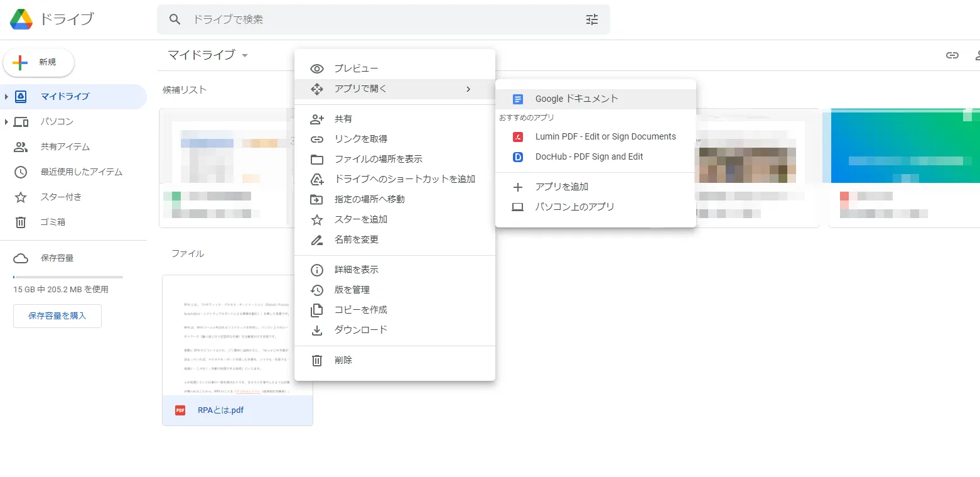Choose Lumin PDF - Edit or Sign Documents

596,136
